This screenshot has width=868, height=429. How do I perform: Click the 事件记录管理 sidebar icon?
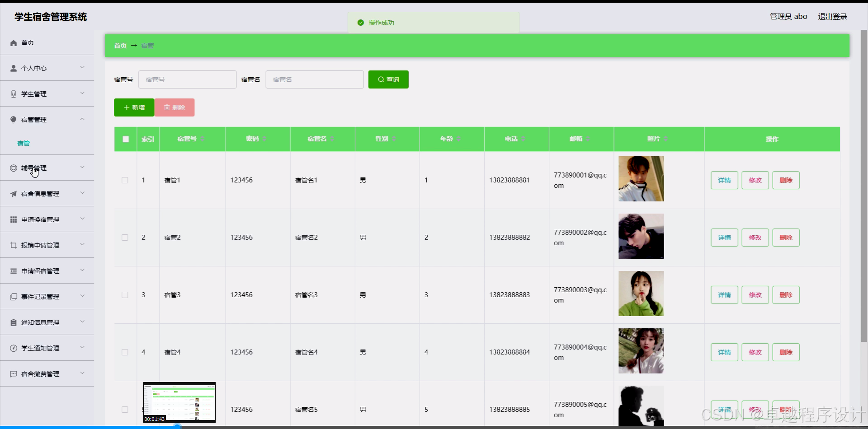pos(13,296)
